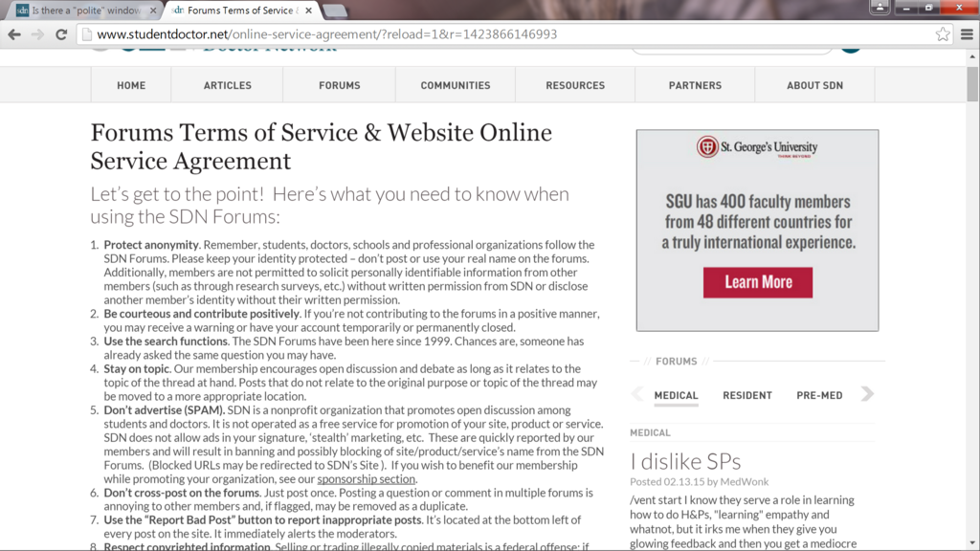The width and height of the screenshot is (980, 551).
Task: Click the browser Back arrow
Action: pos(14,34)
